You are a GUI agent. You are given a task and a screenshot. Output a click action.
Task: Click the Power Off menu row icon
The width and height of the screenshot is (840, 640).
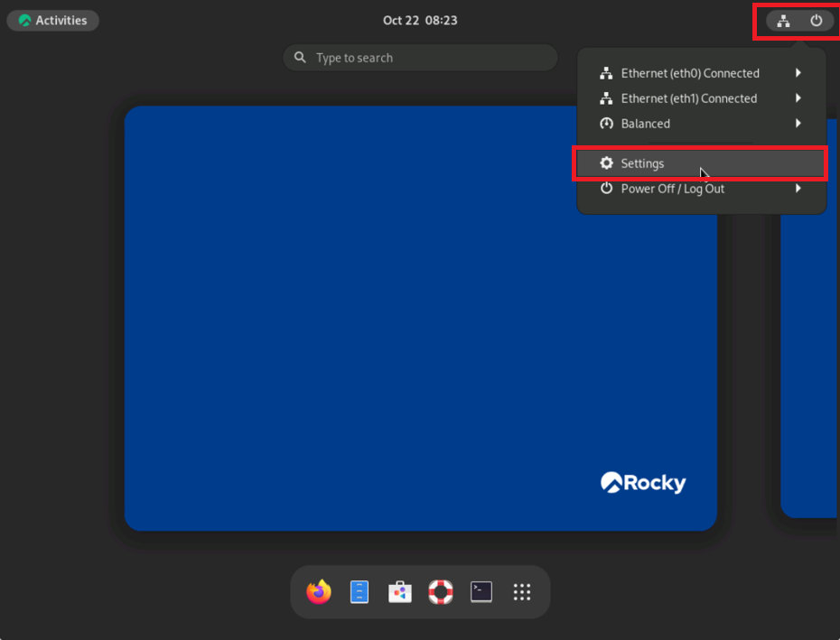pos(606,188)
